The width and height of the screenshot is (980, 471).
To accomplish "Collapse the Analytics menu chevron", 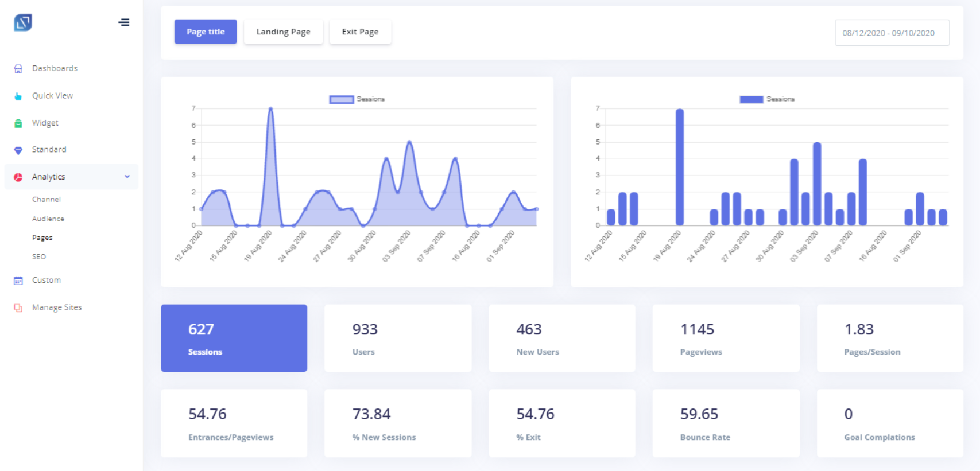I will coord(127,177).
